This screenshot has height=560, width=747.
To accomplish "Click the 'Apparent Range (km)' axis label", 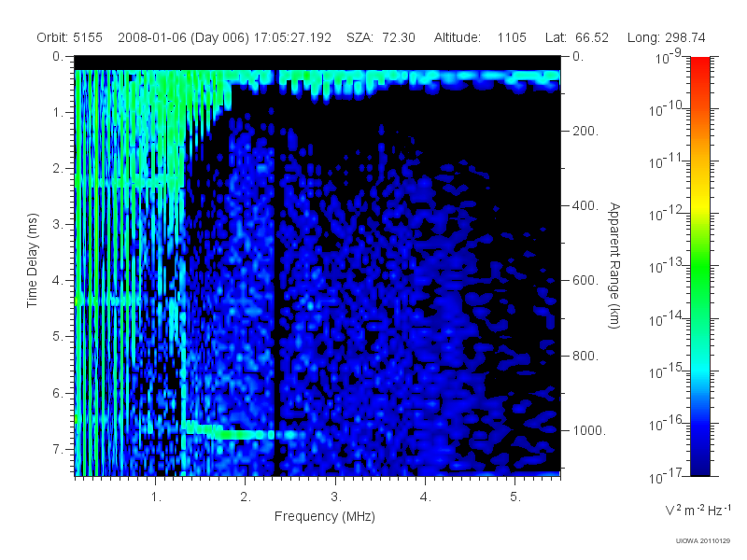I will coord(614,266).
